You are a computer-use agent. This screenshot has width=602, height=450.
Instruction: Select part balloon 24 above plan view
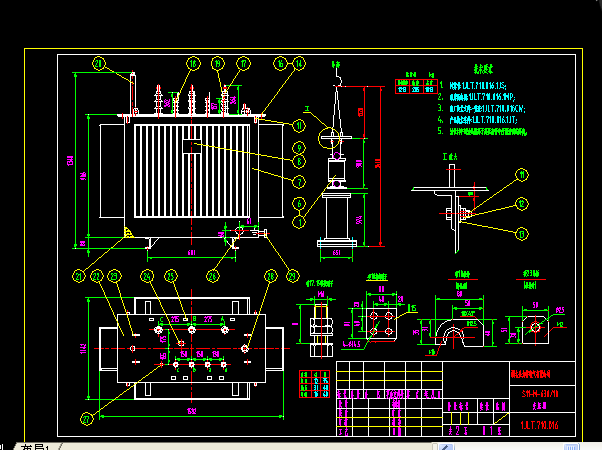coord(147,276)
